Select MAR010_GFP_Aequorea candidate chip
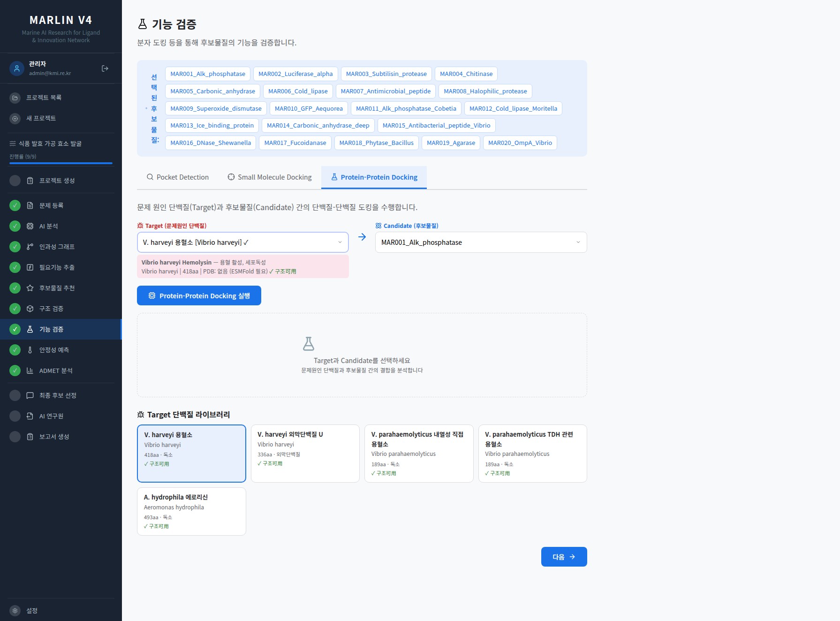This screenshot has height=621, width=840. 309,108
